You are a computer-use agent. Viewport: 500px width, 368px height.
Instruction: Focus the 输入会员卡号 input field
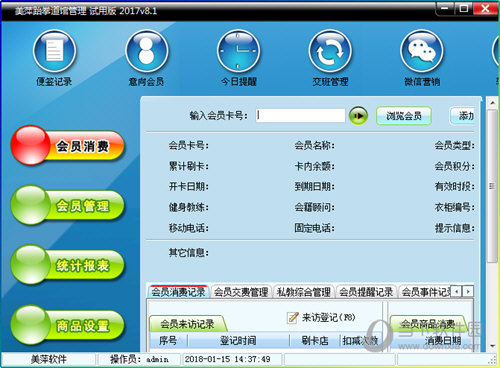click(x=300, y=116)
